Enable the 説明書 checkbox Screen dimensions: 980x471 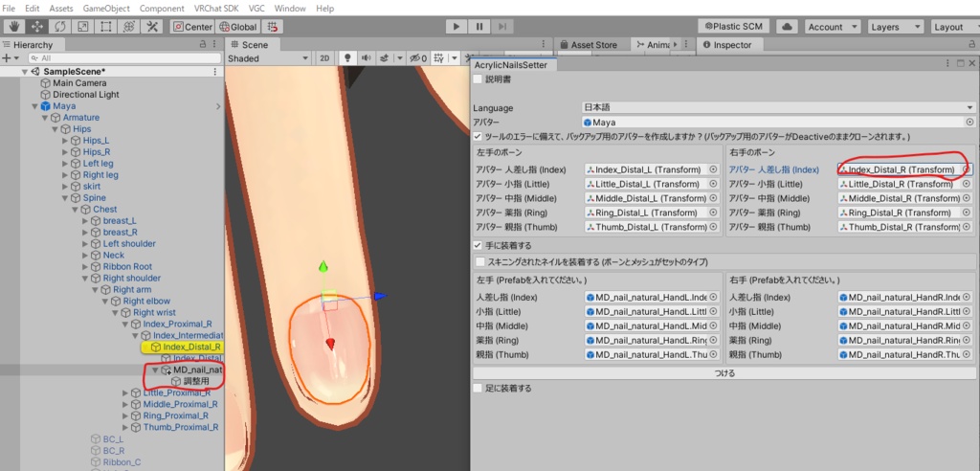(x=478, y=79)
